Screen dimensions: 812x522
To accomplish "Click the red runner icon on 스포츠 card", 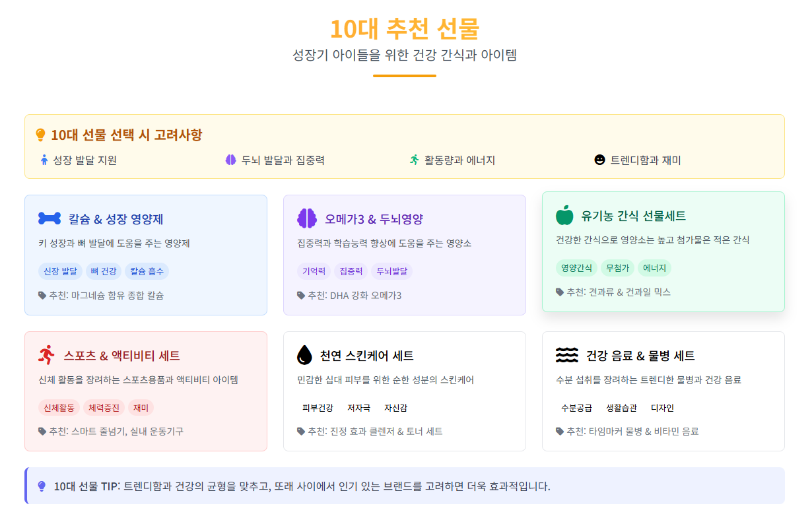I will point(46,355).
